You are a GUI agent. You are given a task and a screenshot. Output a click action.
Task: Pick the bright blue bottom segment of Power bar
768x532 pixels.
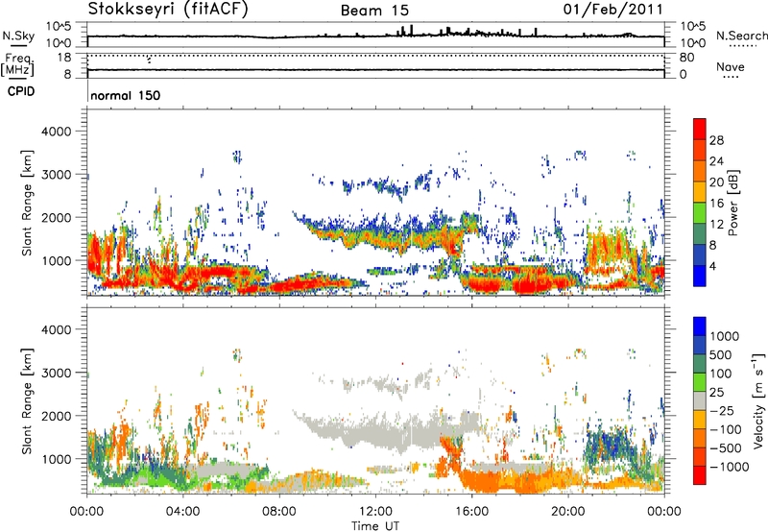pos(700,276)
